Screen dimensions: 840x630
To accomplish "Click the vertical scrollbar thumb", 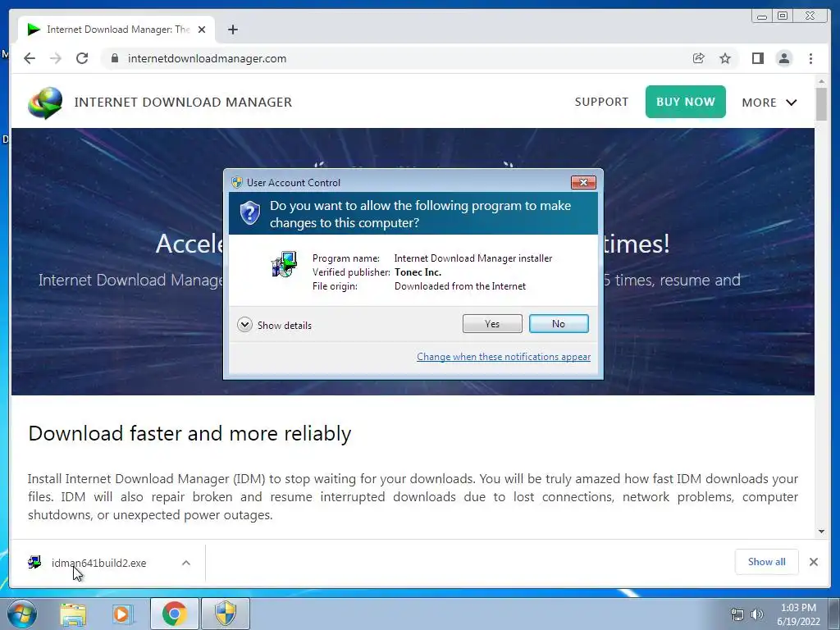I will point(821,104).
